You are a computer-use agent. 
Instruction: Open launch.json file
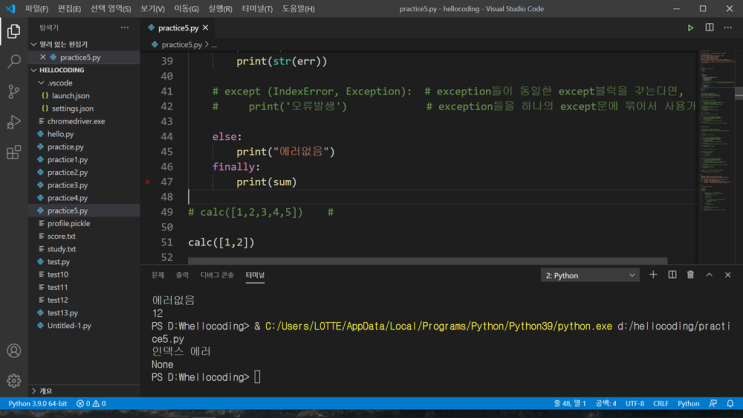point(71,96)
